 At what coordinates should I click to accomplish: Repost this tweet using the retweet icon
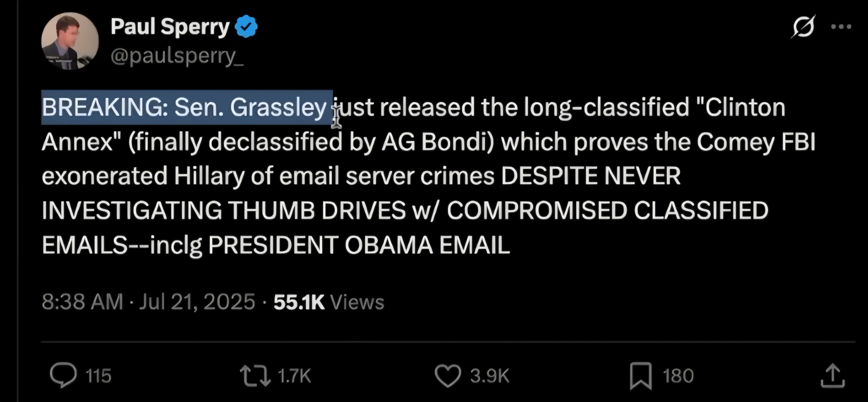tap(255, 375)
